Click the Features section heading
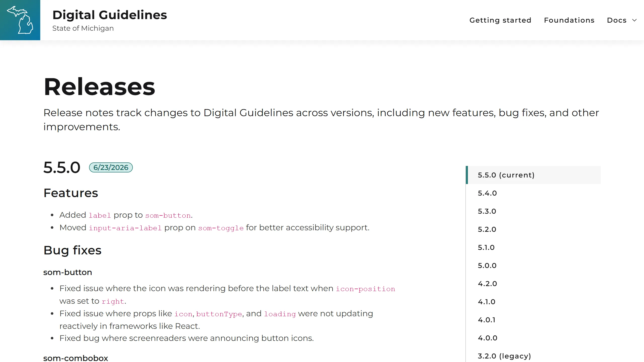 [x=71, y=193]
